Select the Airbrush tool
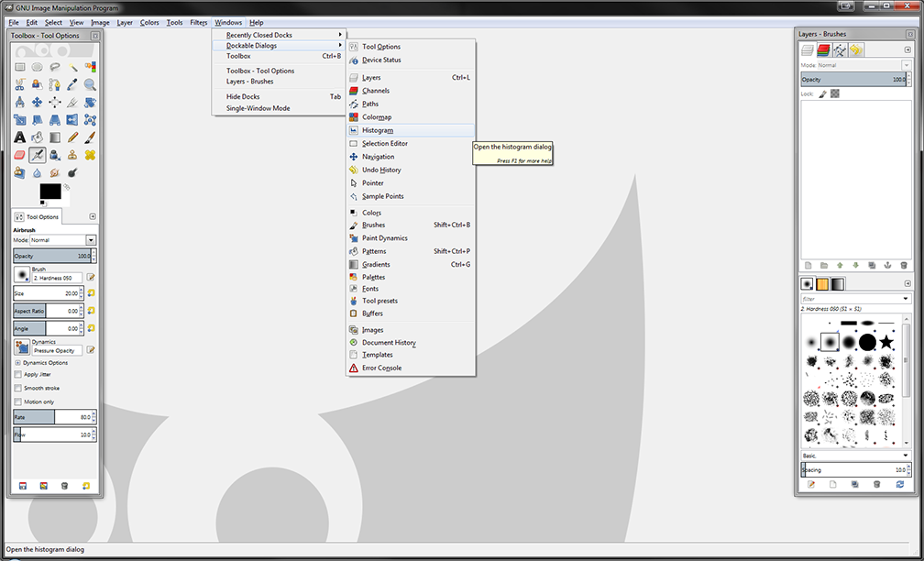The image size is (924, 561). click(x=37, y=155)
